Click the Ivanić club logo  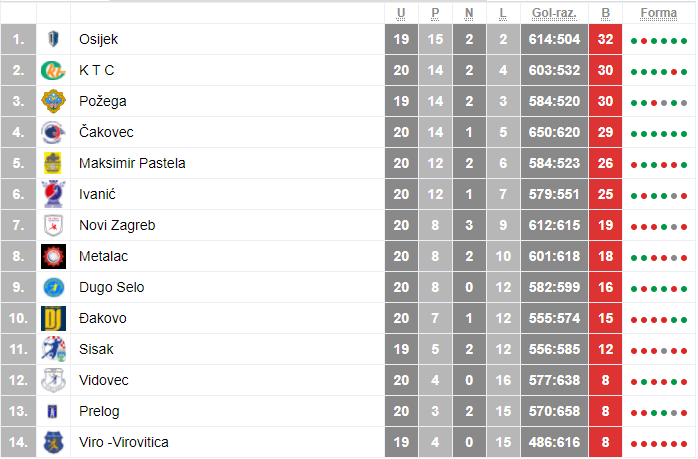53,194
